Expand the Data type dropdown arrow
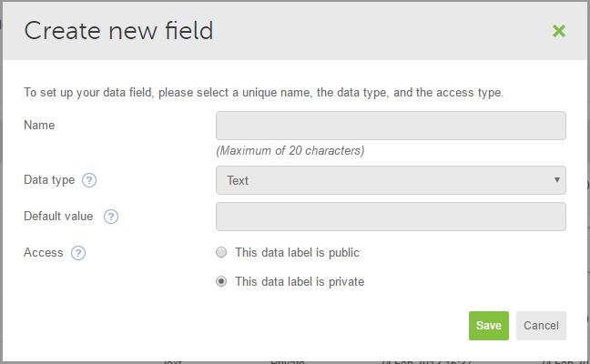This screenshot has height=364, width=590. pos(557,180)
